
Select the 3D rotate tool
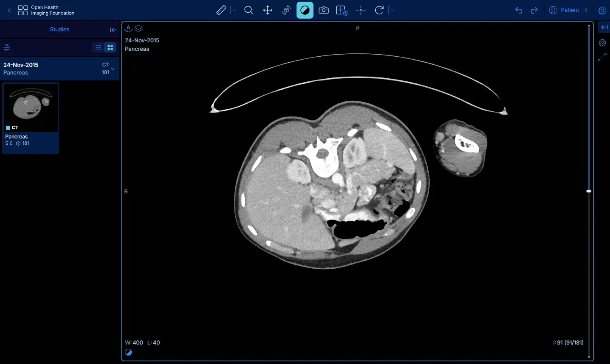pyautogui.click(x=286, y=10)
